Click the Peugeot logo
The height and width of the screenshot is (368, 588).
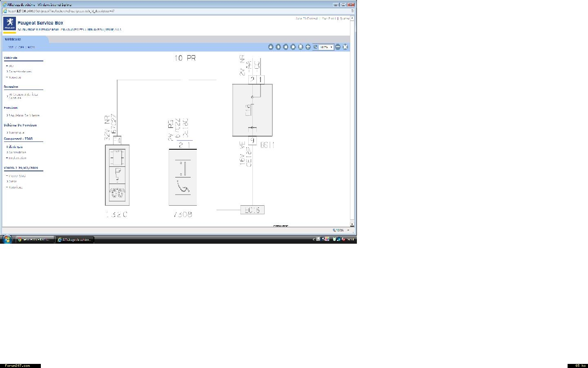click(9, 24)
